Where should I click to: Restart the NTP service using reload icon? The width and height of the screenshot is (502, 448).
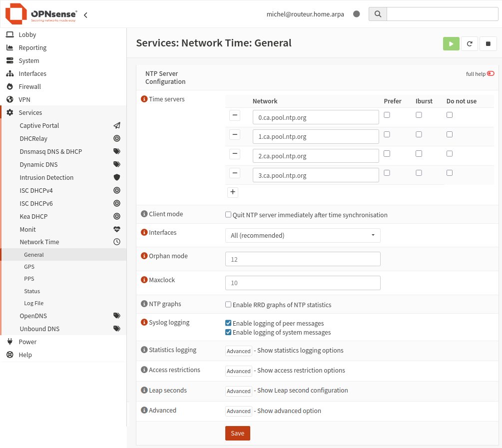click(x=470, y=43)
